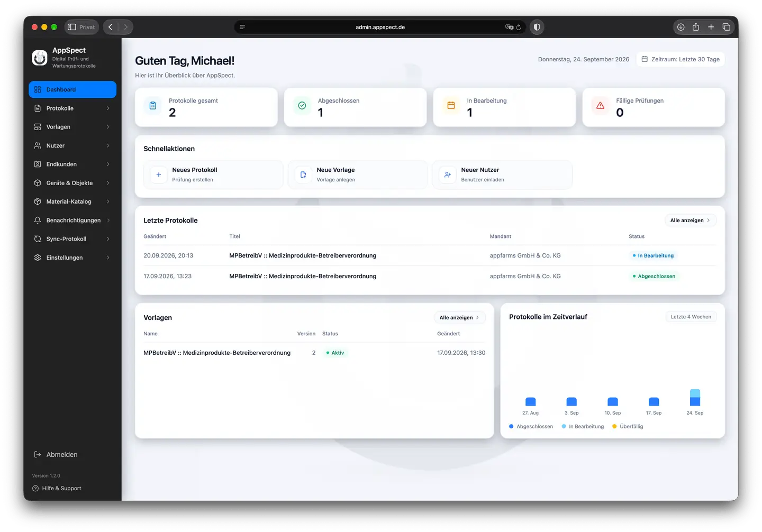762x532 pixels.
Task: Click the Neue Vorlage quick action
Action: tap(358, 175)
